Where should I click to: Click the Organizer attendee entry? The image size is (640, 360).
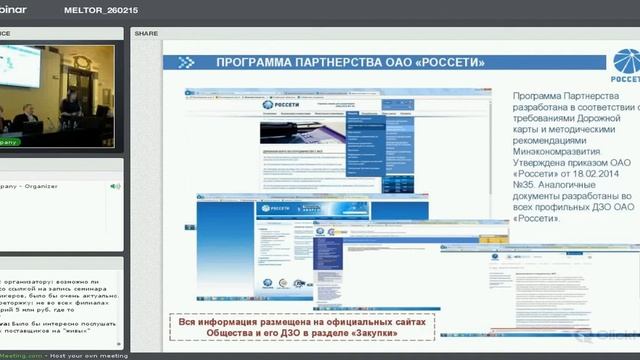point(29,186)
